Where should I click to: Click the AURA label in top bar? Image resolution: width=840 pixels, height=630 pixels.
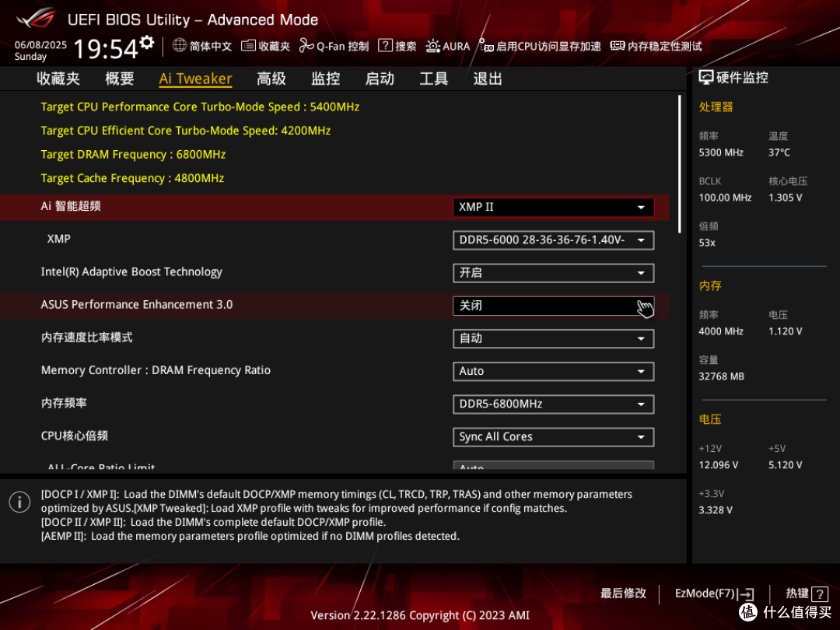pos(457,46)
